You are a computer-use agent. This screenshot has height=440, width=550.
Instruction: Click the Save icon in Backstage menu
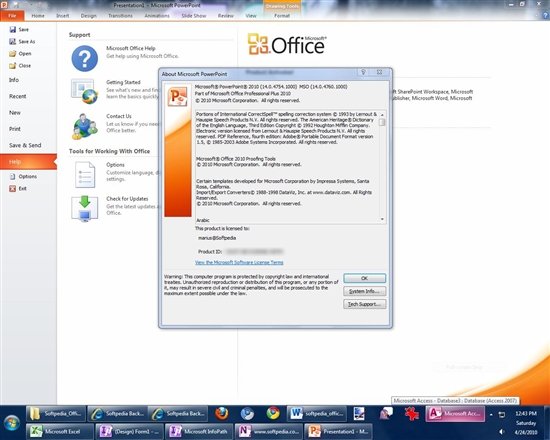[x=13, y=29]
